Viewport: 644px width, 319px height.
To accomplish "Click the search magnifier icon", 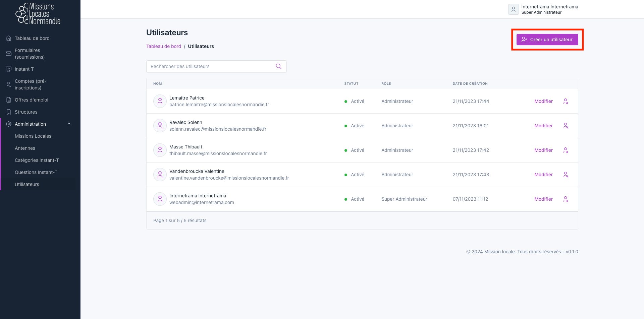I will 278,66.
